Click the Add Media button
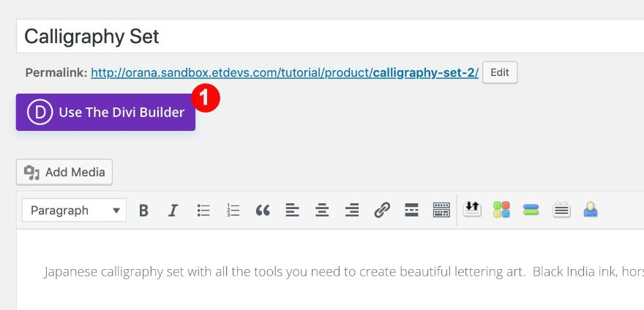Screen dimensions: 644x310 (x=64, y=173)
